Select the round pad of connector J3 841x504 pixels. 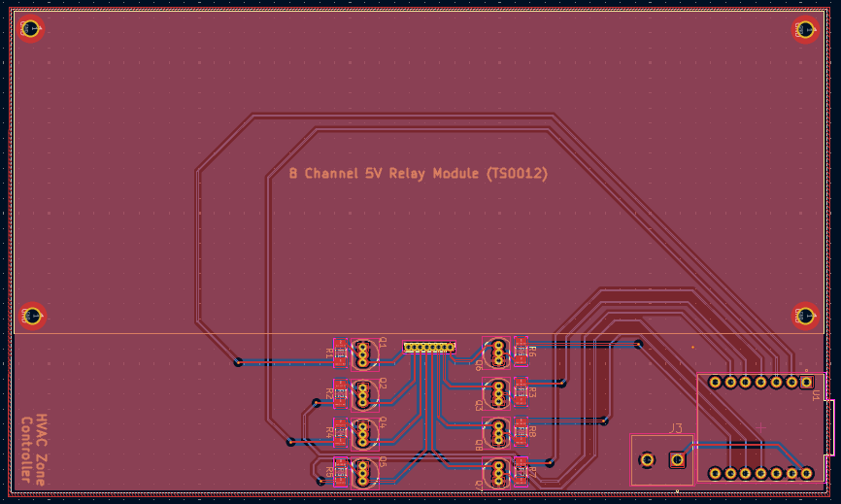point(646,459)
